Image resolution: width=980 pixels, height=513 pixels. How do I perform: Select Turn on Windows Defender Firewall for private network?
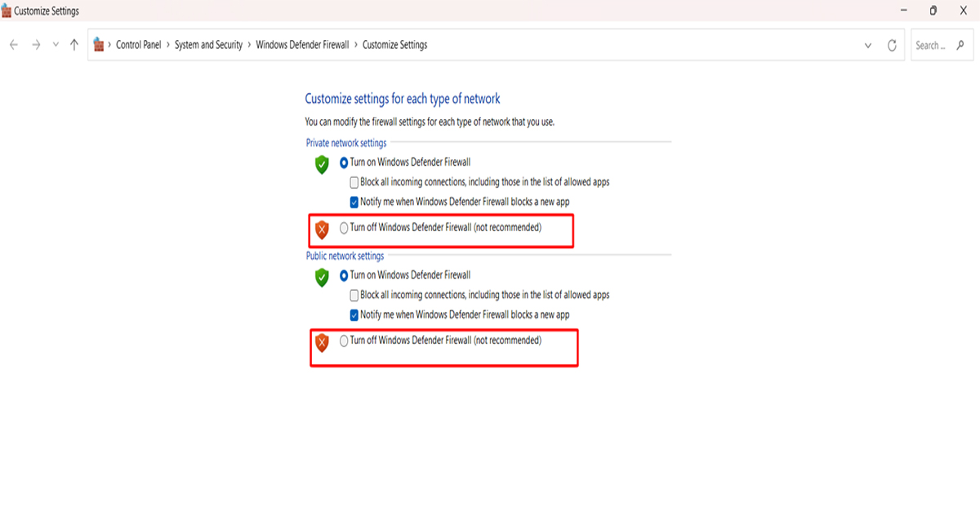[344, 162]
